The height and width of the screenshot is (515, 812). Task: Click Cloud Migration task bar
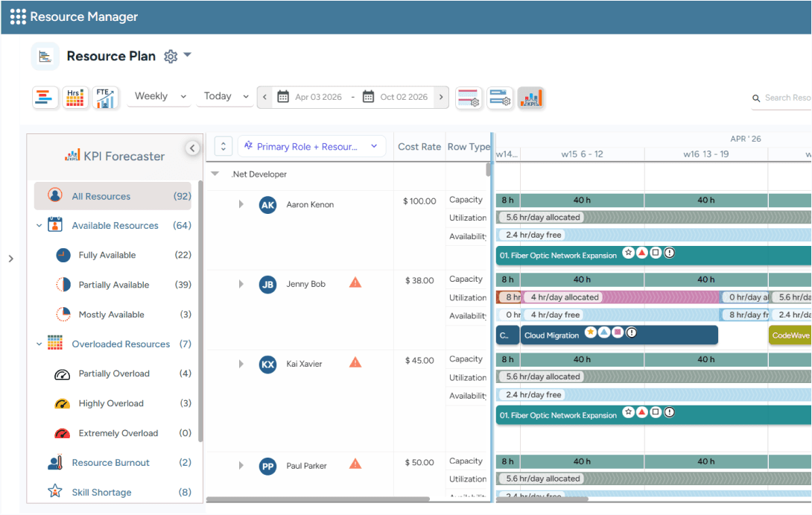coord(619,335)
